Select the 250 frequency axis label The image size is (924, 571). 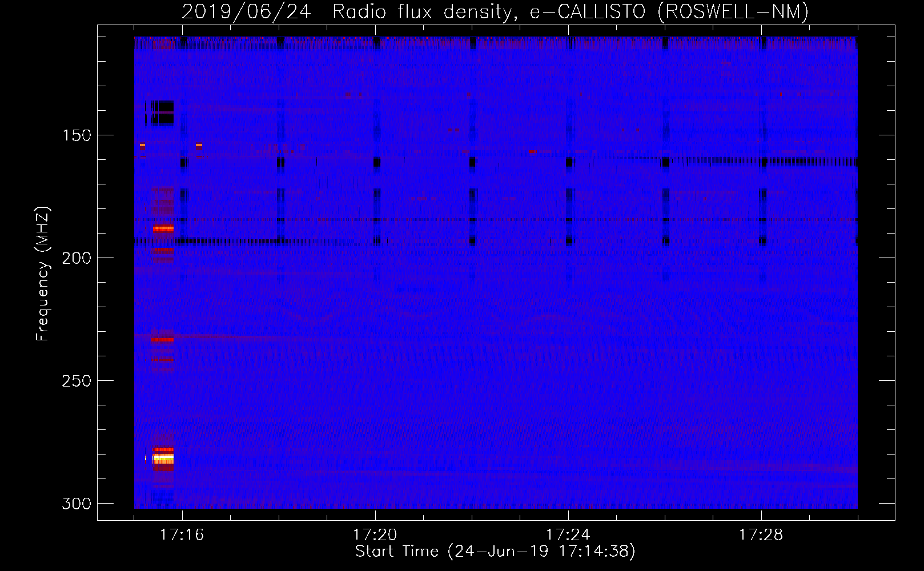click(75, 381)
